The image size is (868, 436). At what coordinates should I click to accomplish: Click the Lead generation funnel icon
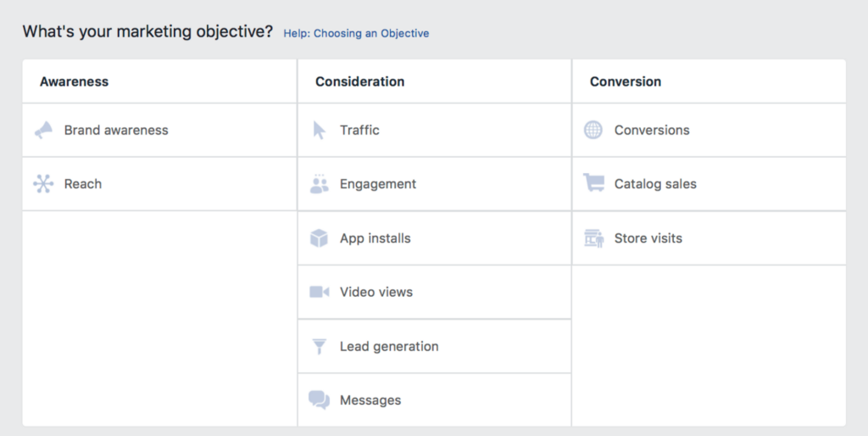tap(319, 346)
